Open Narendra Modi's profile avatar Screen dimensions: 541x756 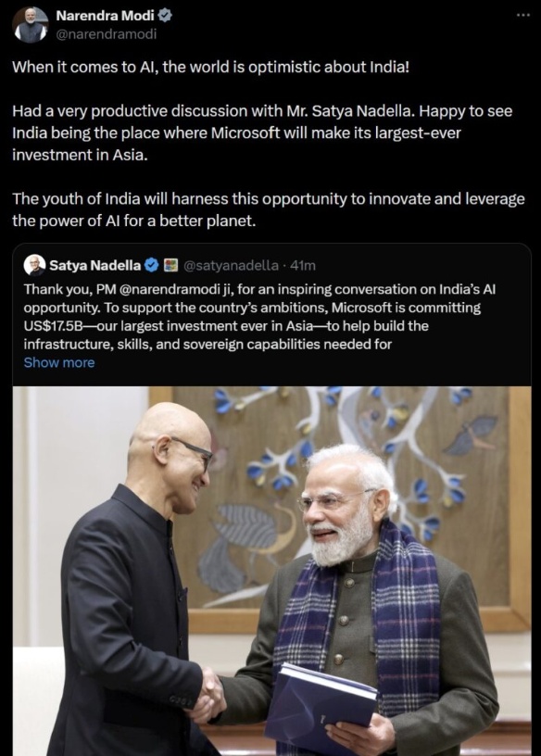coord(30,25)
